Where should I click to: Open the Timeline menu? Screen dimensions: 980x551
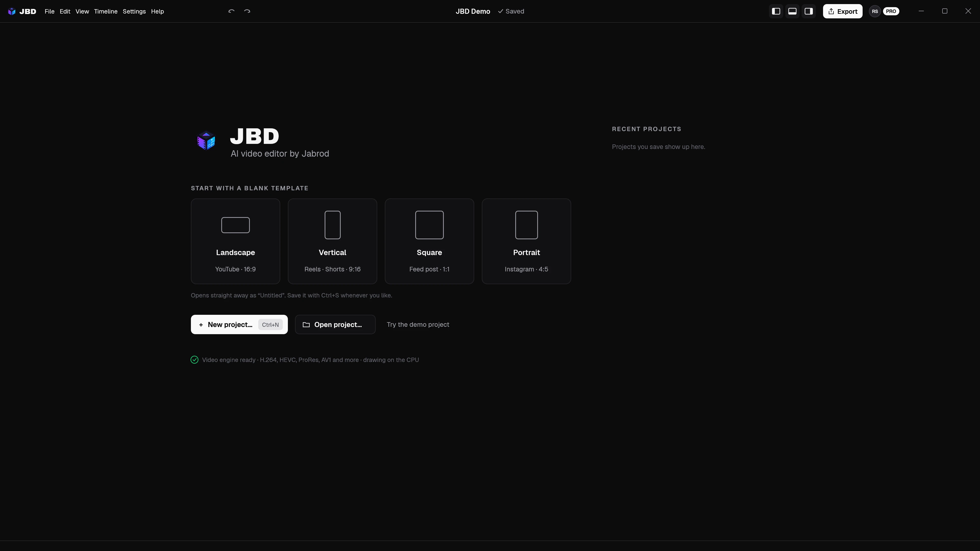click(x=106, y=11)
